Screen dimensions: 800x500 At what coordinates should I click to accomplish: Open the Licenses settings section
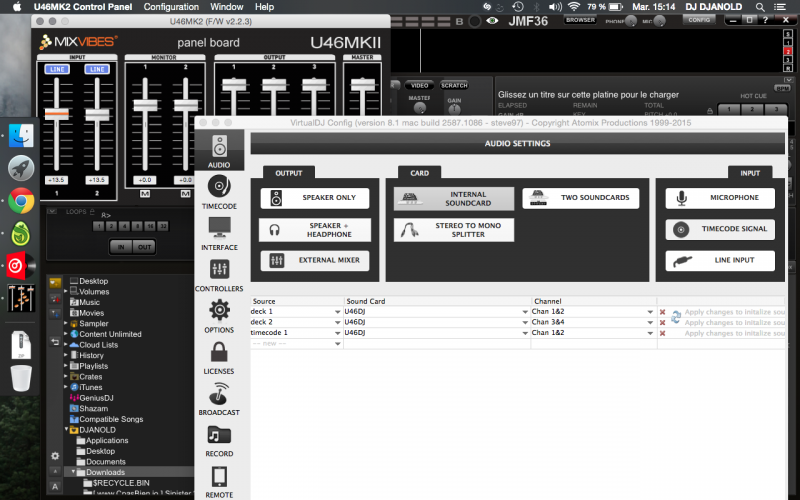tap(219, 358)
